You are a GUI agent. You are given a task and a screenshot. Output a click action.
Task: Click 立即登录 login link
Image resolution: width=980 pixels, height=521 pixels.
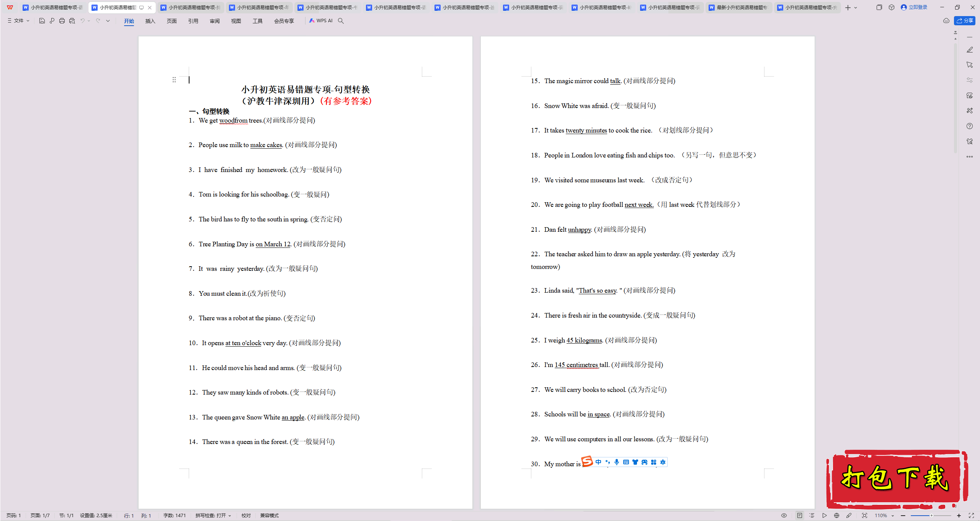pyautogui.click(x=914, y=7)
